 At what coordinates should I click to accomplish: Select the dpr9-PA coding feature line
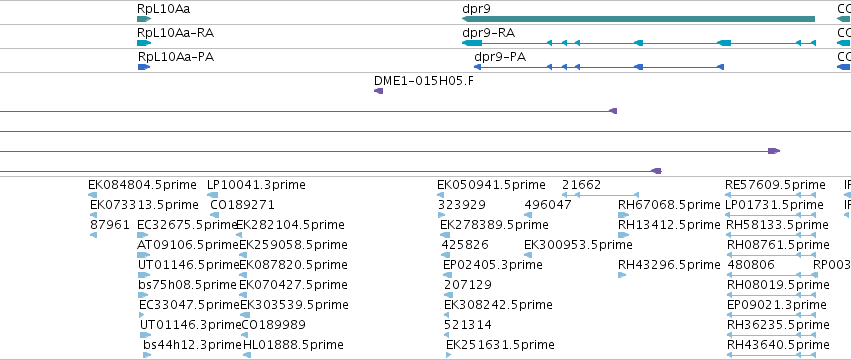[x=599, y=67]
